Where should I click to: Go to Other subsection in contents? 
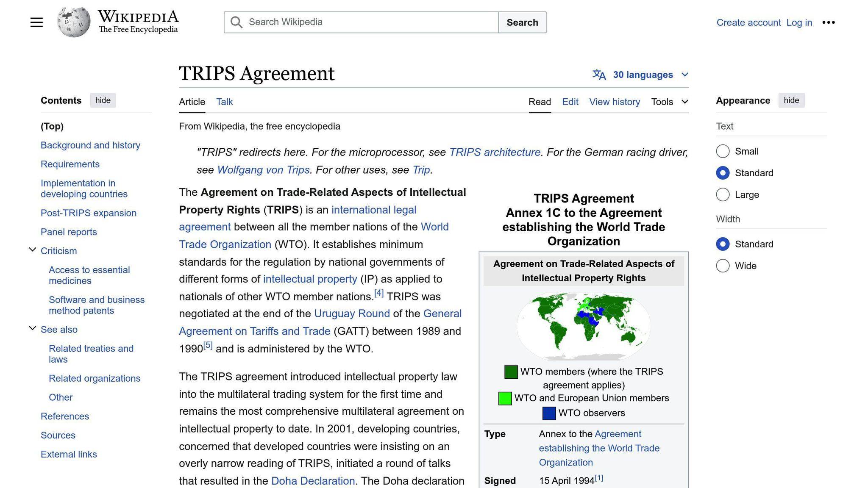click(x=61, y=397)
